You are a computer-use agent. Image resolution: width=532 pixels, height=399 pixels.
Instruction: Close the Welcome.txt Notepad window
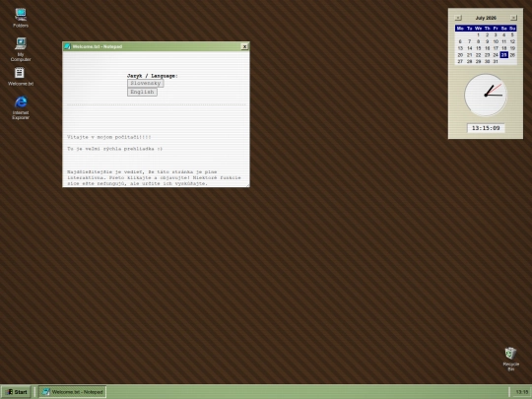pos(244,46)
